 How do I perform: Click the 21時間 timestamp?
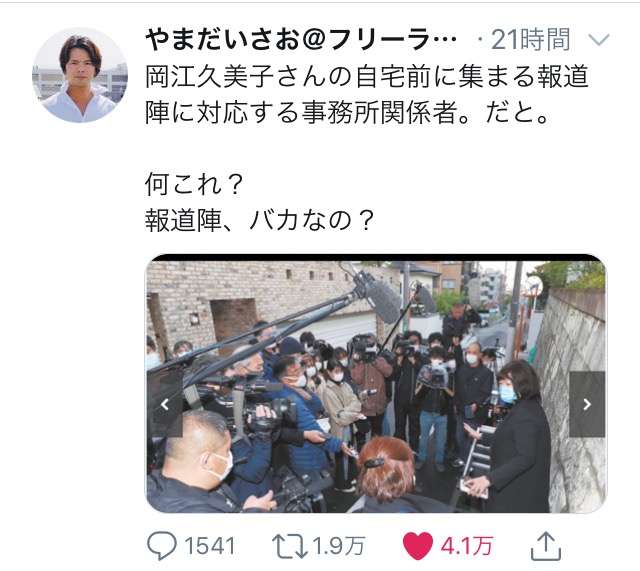[x=531, y=40]
